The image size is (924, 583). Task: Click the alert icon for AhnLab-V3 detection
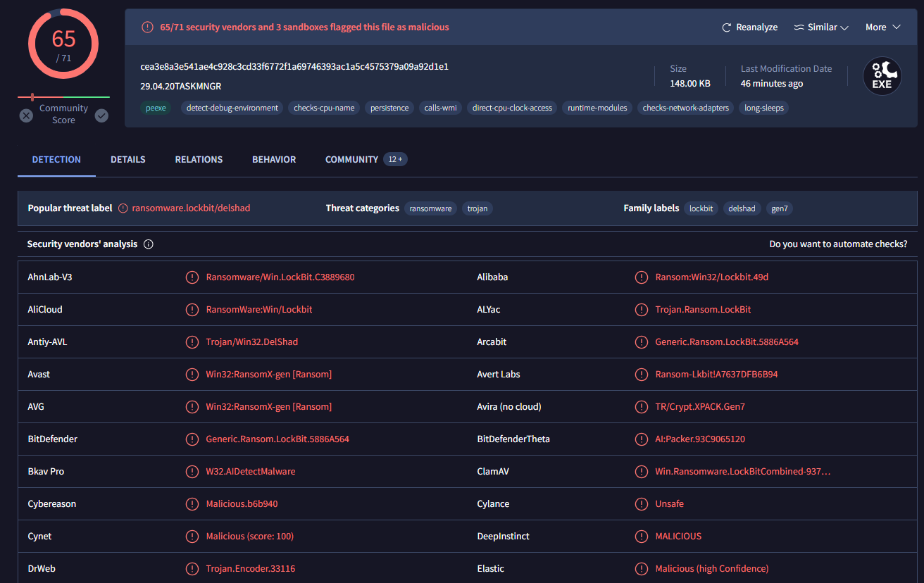(x=192, y=277)
